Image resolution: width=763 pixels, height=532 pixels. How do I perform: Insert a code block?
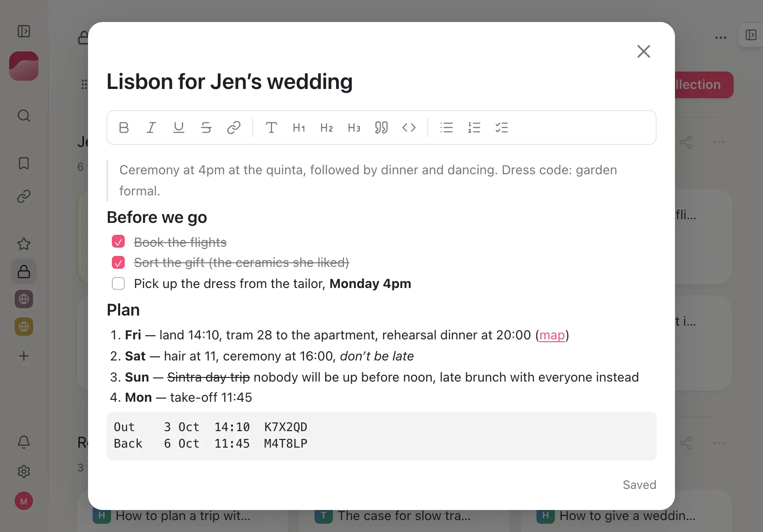(x=409, y=127)
